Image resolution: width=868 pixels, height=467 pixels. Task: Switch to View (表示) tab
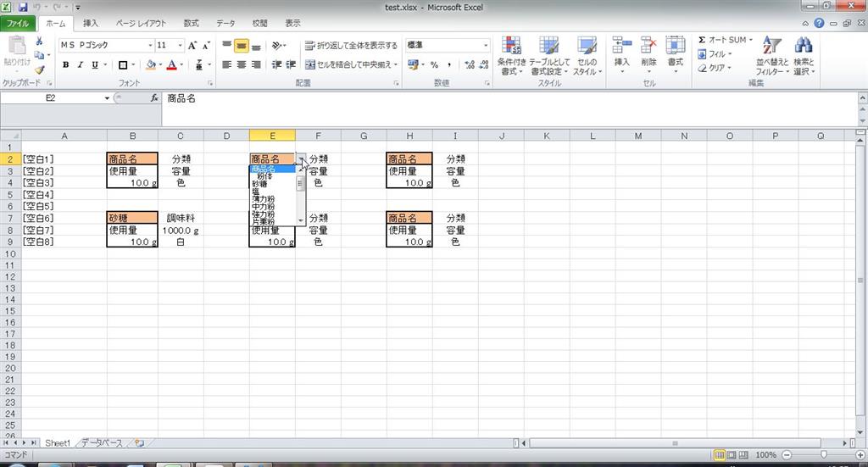[292, 23]
